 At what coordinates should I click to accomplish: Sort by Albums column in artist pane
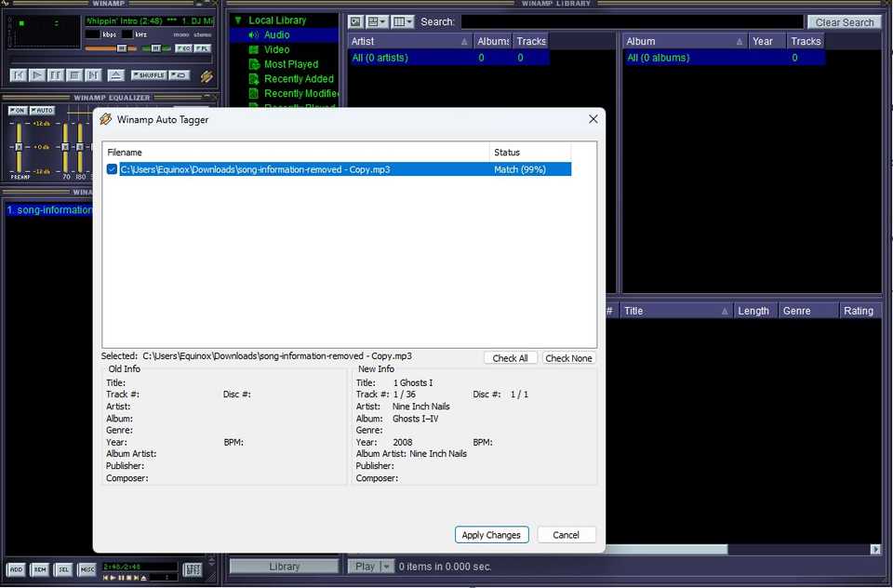pos(493,41)
